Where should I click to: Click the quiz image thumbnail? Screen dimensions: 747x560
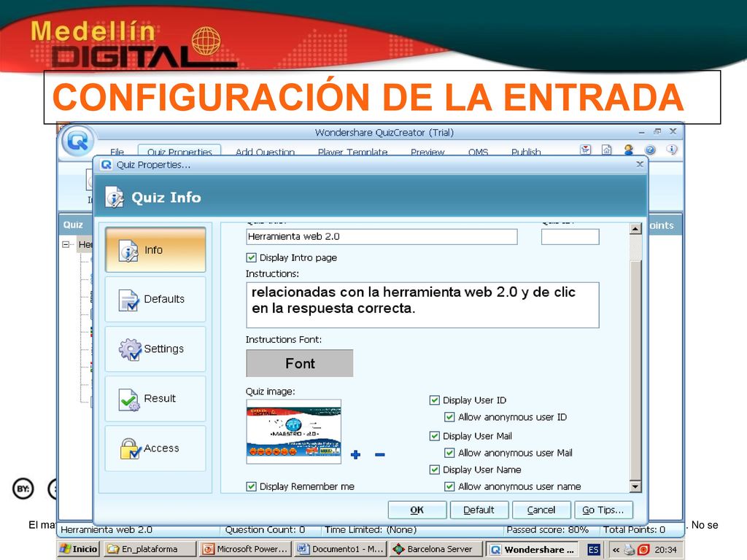[x=293, y=432]
